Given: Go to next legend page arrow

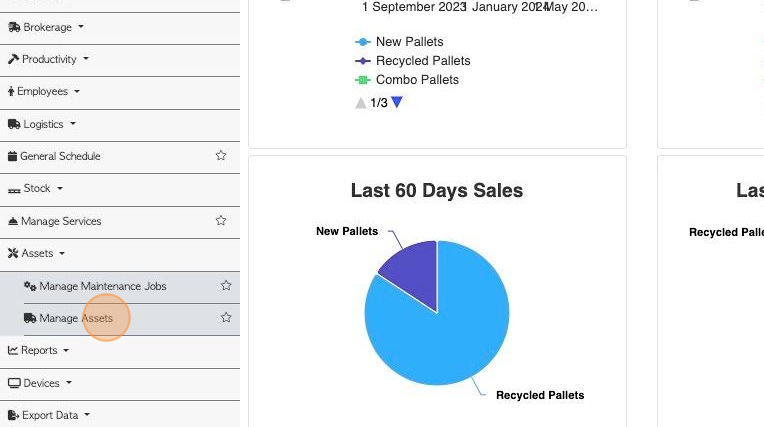Looking at the screenshot, I should coord(397,102).
